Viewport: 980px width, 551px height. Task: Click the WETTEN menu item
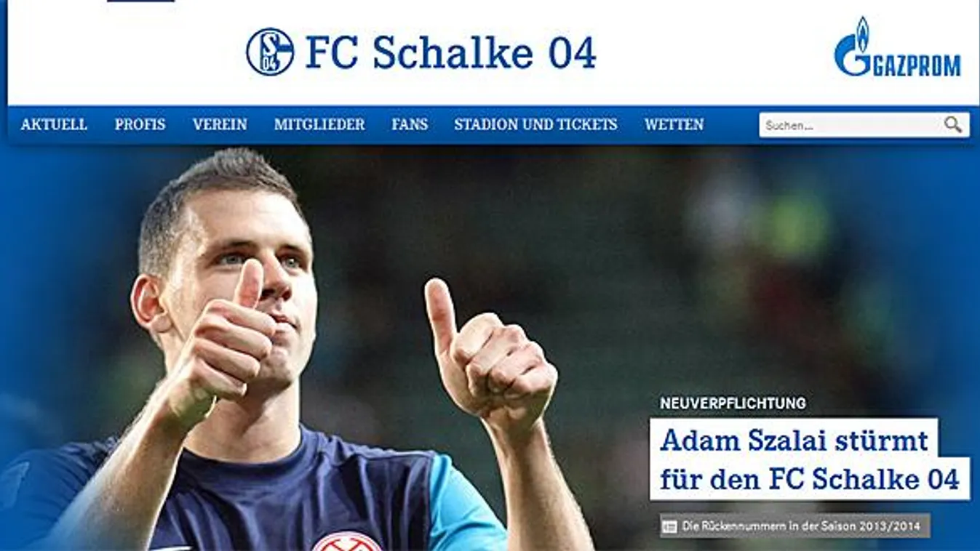point(674,124)
